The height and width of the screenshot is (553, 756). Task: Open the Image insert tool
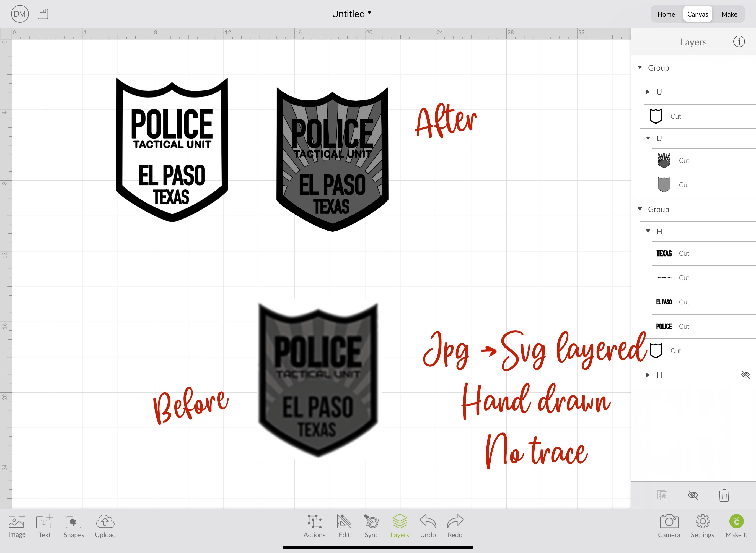tap(17, 526)
